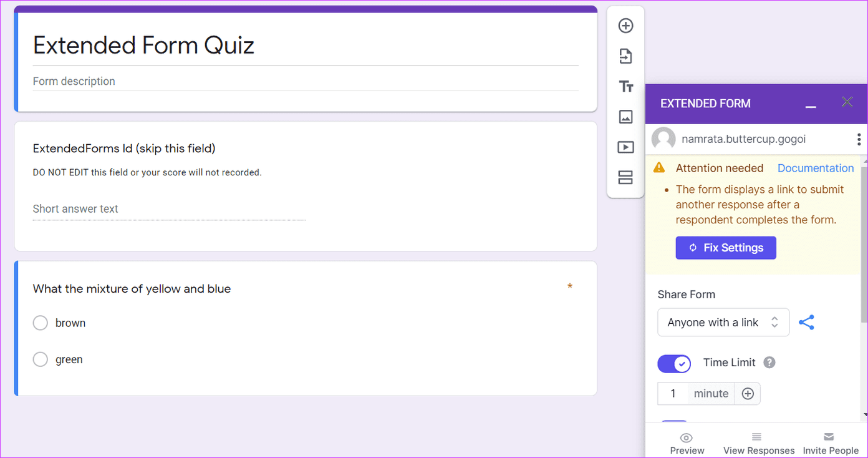
Task: Open Time Limit help question mark
Action: pyautogui.click(x=769, y=363)
